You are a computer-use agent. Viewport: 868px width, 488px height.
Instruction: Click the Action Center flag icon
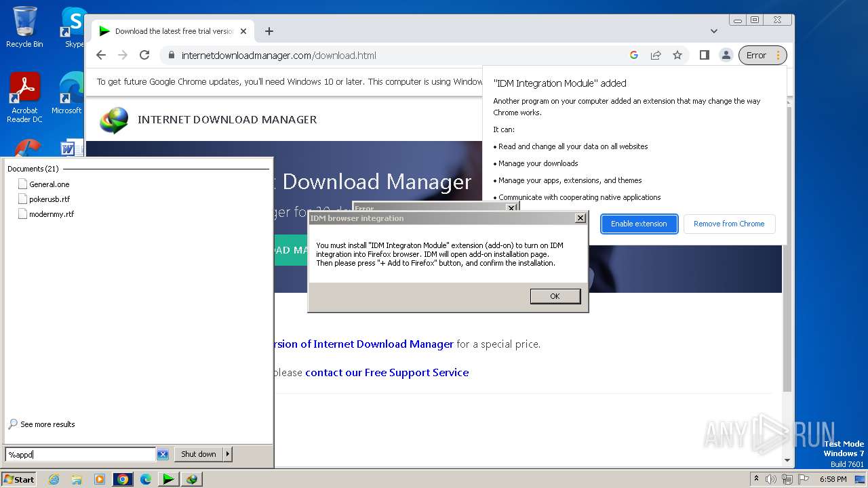[804, 479]
